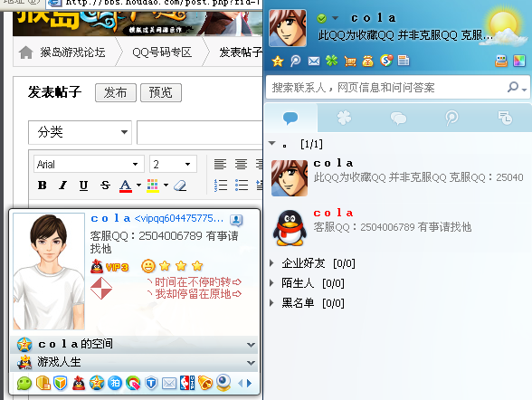532x400 pixels.
Task: Open the font size 2 dropdown
Action: point(173,164)
